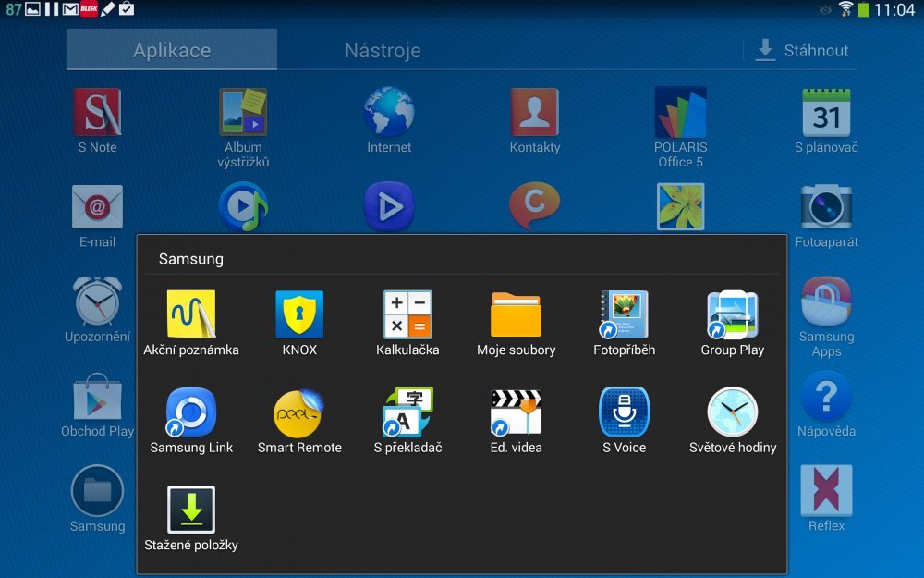
Task: Open the S Voice app
Action: 624,412
